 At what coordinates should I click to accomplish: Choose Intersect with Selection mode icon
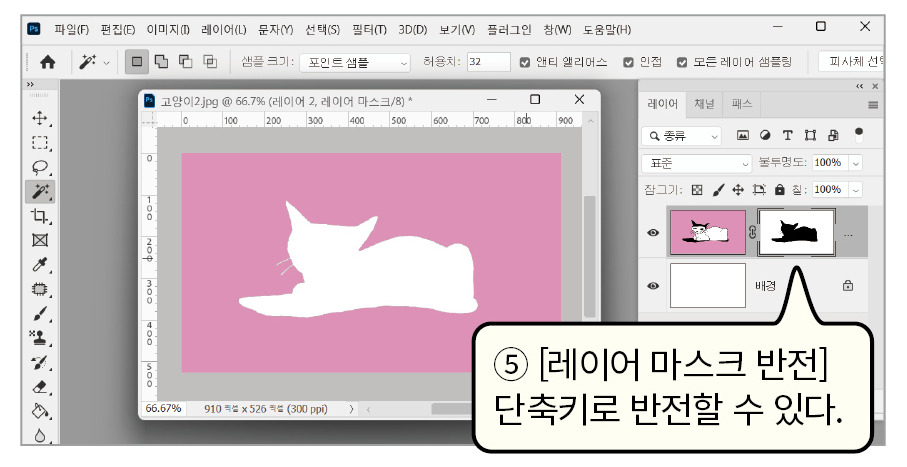pos(210,61)
